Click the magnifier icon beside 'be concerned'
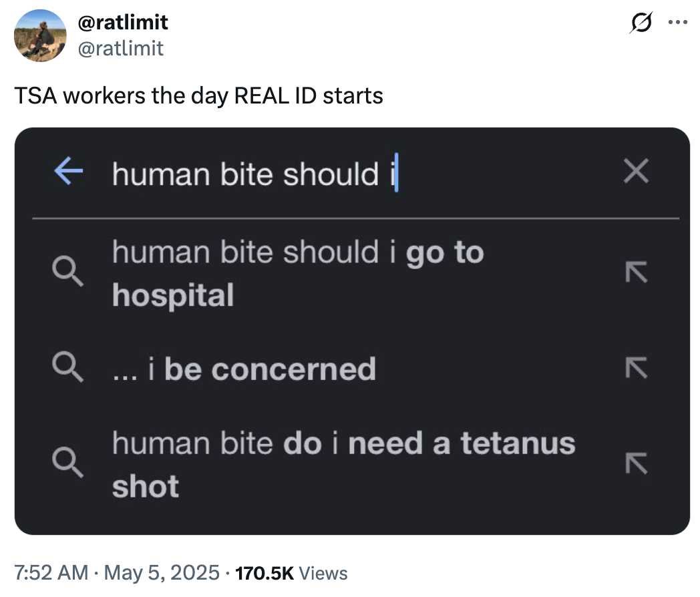 point(68,368)
